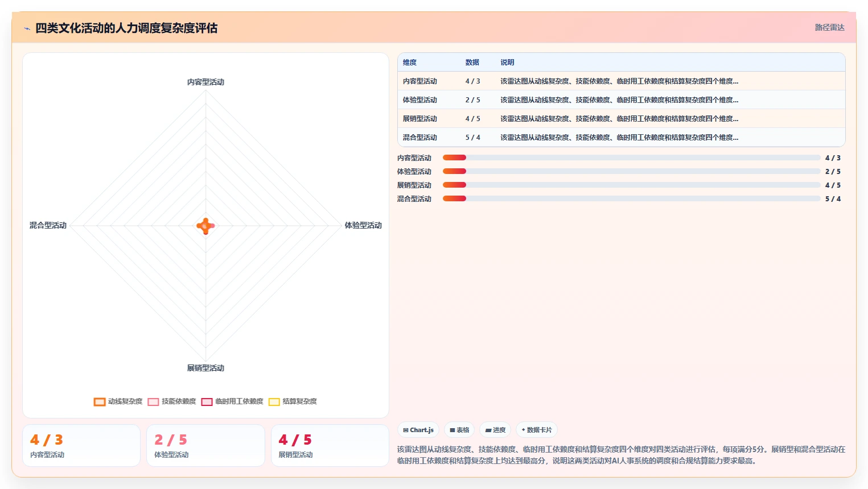Click the 混合型活动 radar axis label
This screenshot has height=489, width=868.
(48, 226)
